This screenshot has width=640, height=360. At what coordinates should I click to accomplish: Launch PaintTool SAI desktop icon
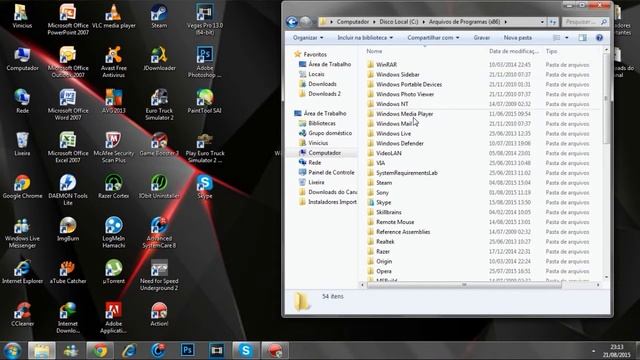205,102
